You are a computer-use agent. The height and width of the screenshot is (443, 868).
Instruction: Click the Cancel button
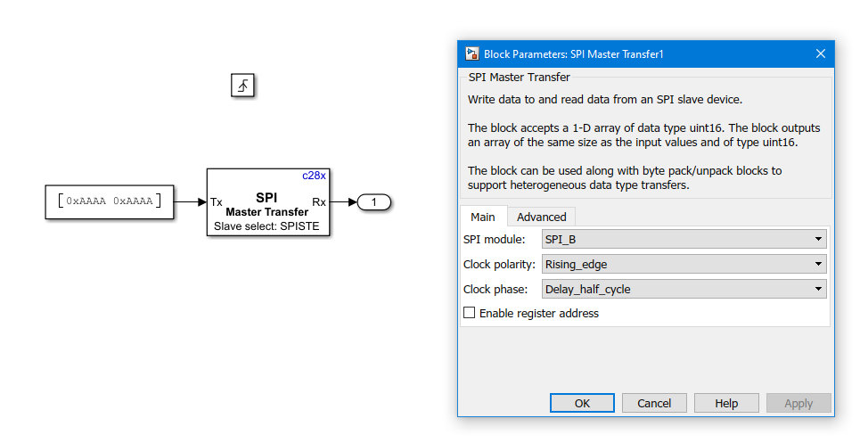point(654,403)
